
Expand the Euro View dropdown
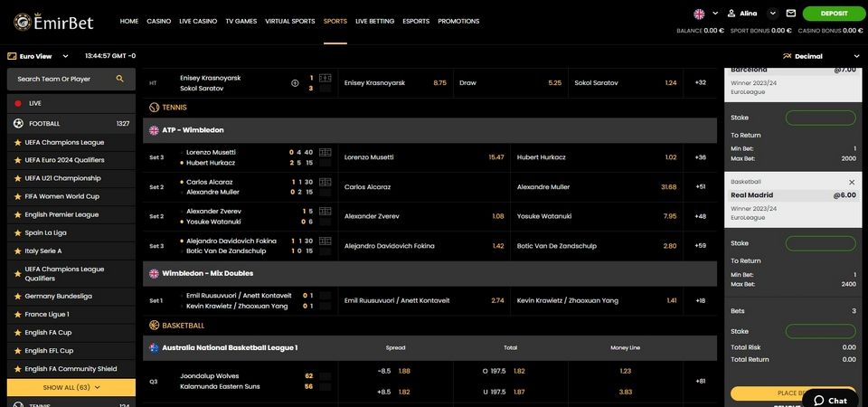point(65,56)
